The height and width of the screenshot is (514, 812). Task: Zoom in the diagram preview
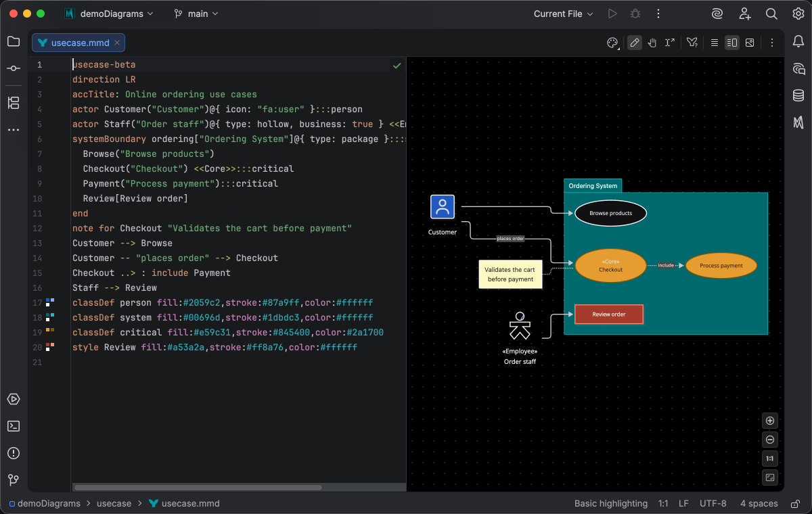(x=770, y=421)
